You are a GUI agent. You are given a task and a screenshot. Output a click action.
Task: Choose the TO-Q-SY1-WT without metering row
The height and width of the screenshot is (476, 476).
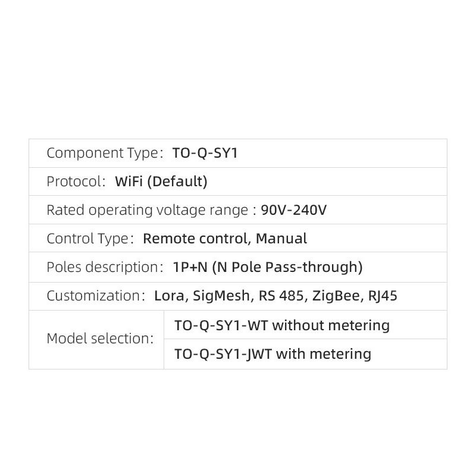[282, 325]
